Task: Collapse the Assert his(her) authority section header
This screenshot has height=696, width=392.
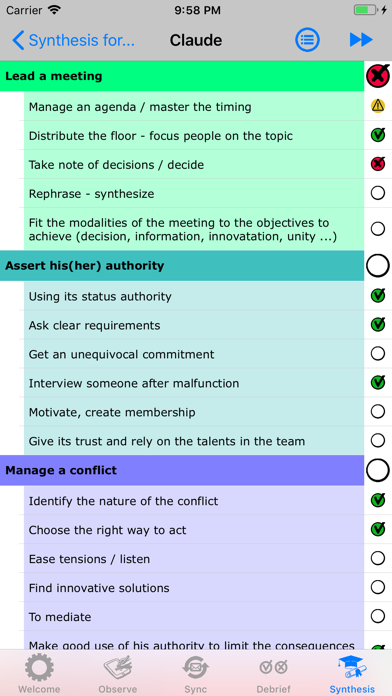Action: (182, 265)
